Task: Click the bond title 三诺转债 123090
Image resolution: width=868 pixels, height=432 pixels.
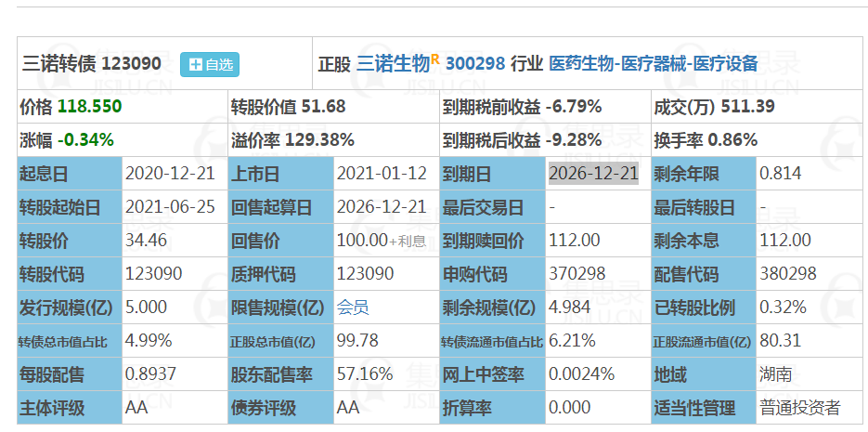Action: coord(92,64)
